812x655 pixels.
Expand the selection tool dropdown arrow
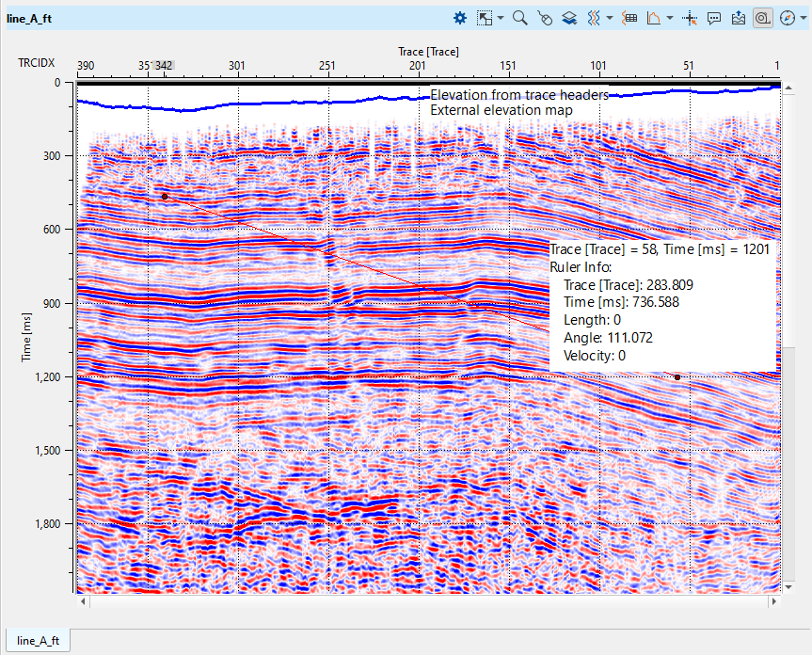501,18
